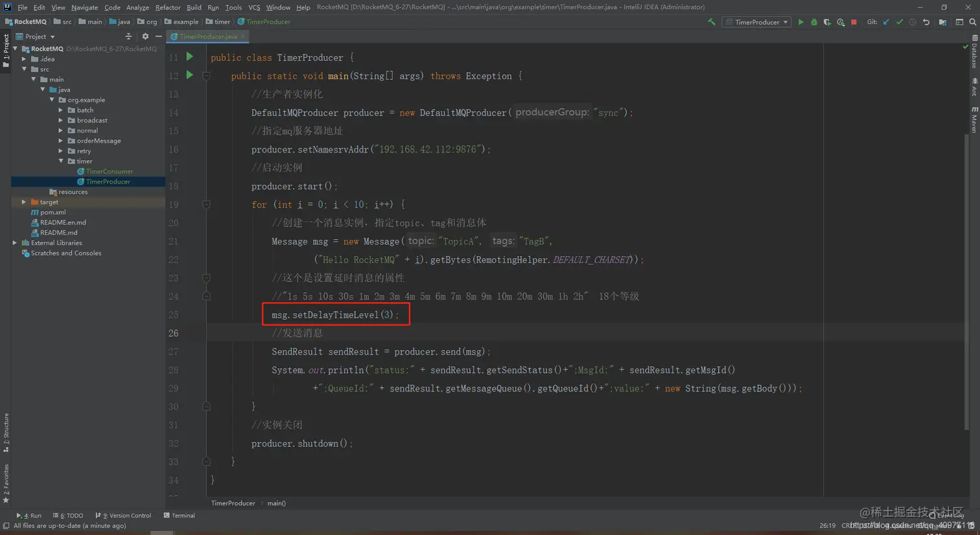980x535 pixels.
Task: Open the Ant tool window tab
Action: coord(974,88)
